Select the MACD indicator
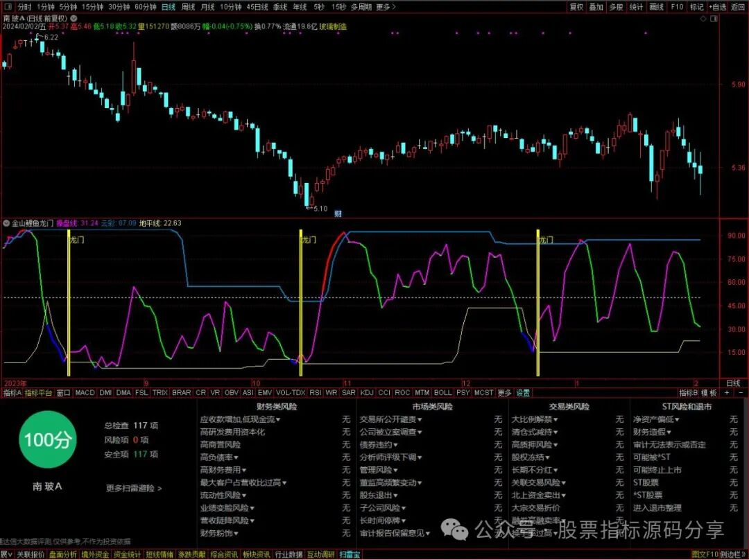 pyautogui.click(x=85, y=392)
